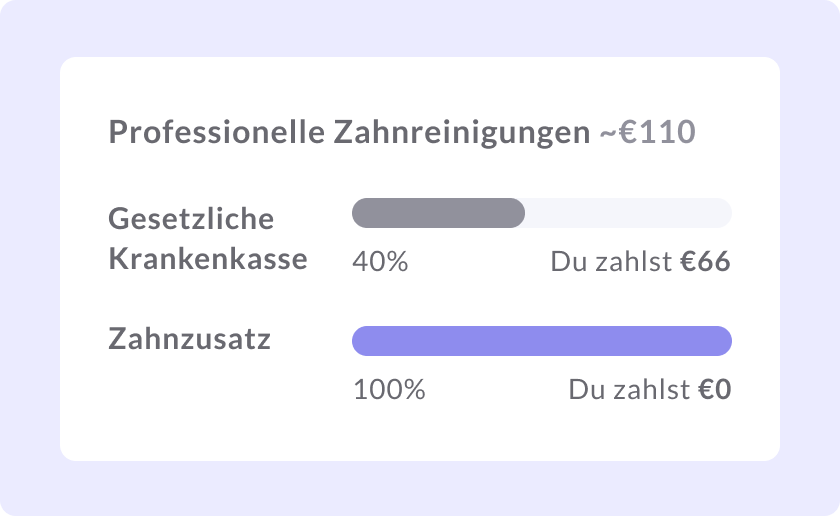Screen dimensions: 840x516
Task: Click the white card's empty bottom margin
Action: tap(420, 435)
